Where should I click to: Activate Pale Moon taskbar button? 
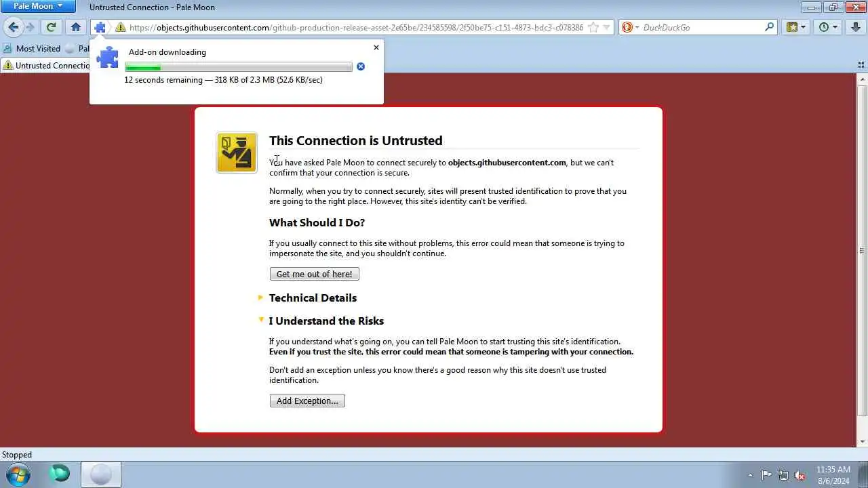tap(101, 474)
